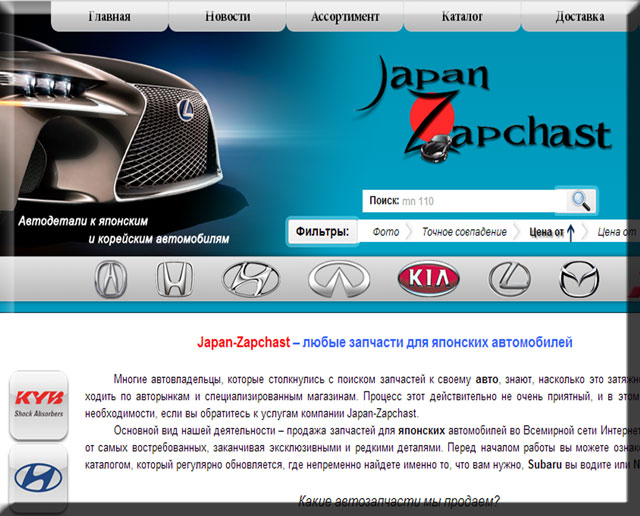Open the Главная menu tab
Screen dimensions: 640x516
[109, 17]
